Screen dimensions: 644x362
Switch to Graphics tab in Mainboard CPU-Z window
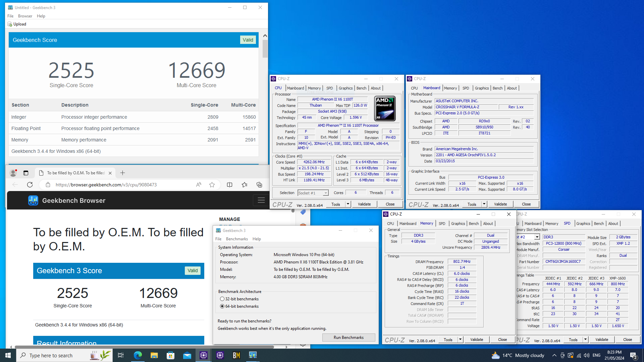coord(482,88)
